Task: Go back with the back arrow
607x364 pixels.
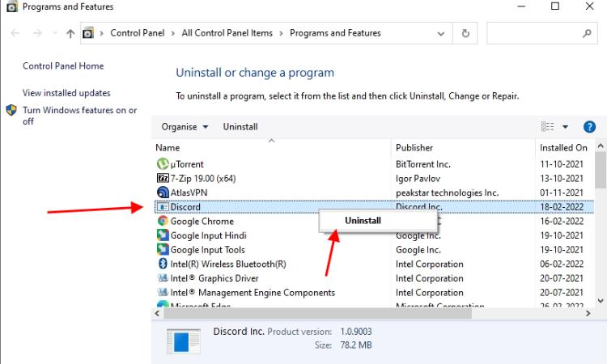Action: coord(15,33)
